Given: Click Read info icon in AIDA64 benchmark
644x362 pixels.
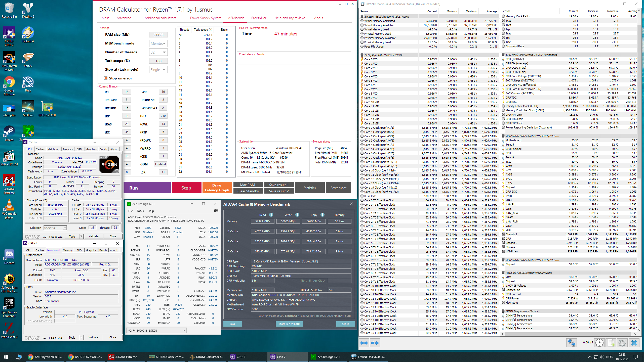Looking at the screenshot, I should click(271, 215).
